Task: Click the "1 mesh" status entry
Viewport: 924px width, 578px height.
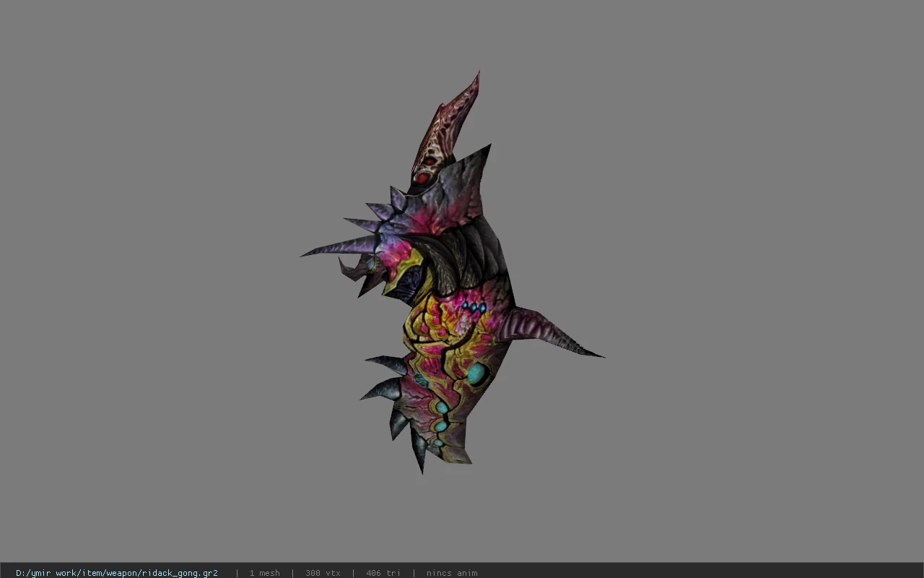Action: tap(265, 573)
